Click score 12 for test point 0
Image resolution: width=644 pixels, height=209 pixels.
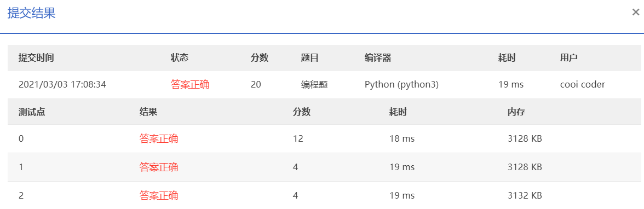click(298, 139)
